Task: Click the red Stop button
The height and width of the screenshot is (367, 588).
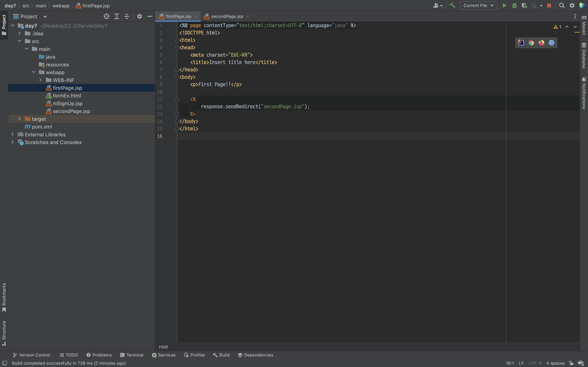Action: click(x=549, y=6)
